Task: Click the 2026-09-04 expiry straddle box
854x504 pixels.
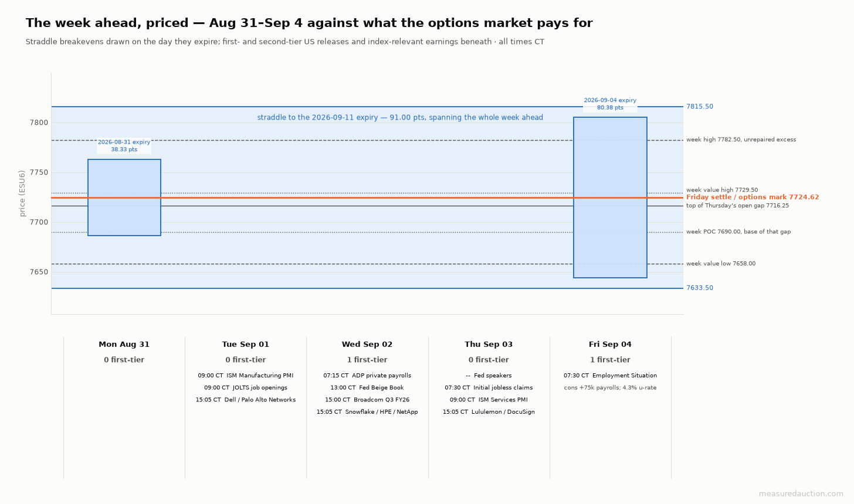Action: tap(610, 197)
